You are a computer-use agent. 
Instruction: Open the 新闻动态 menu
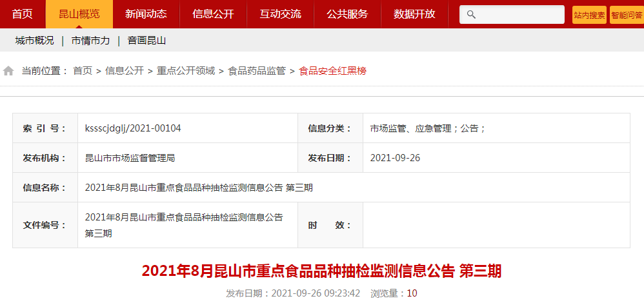tap(146, 14)
